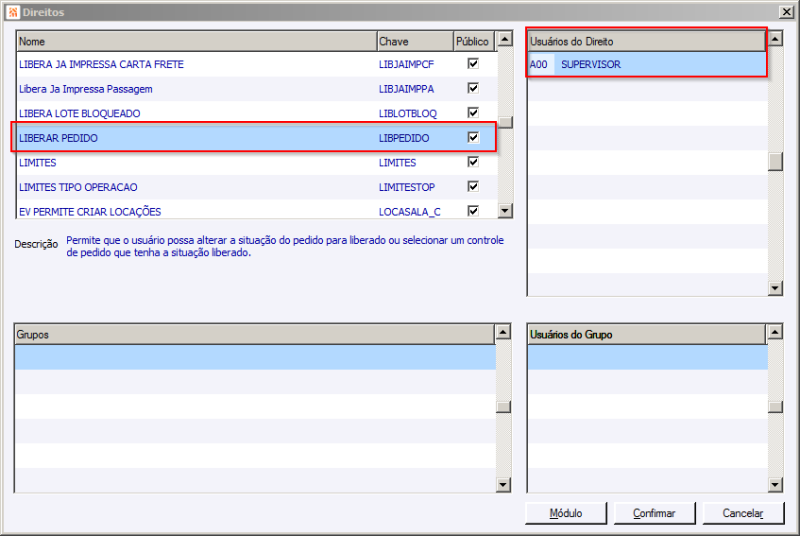
Task: Select the SUPERVISOR user entry
Action: (x=591, y=64)
